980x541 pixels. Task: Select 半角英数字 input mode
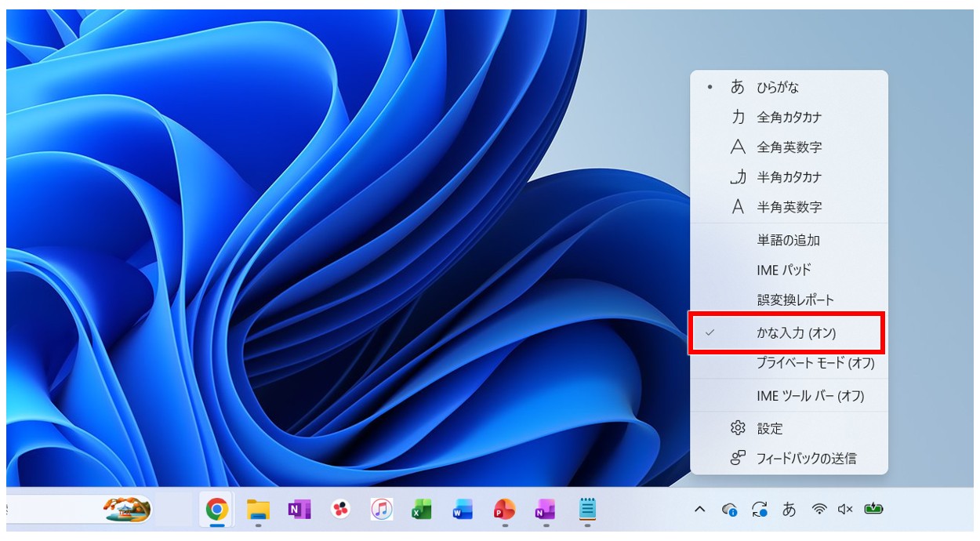(789, 207)
